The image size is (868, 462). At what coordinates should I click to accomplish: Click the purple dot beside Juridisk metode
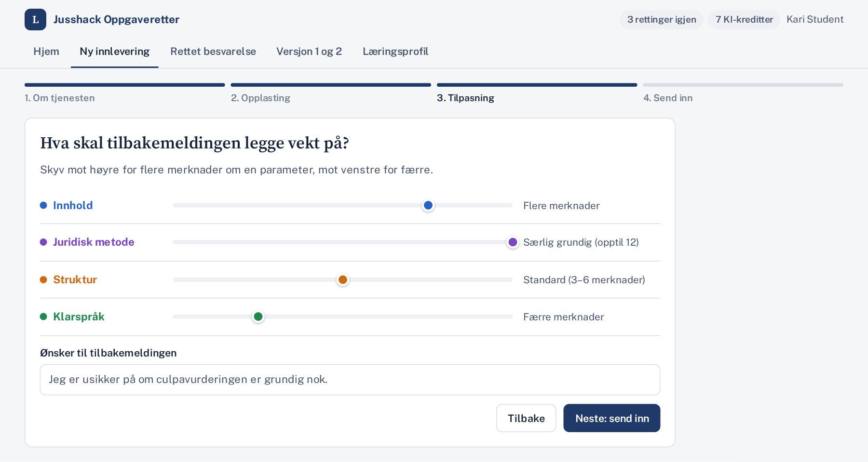pyautogui.click(x=43, y=242)
